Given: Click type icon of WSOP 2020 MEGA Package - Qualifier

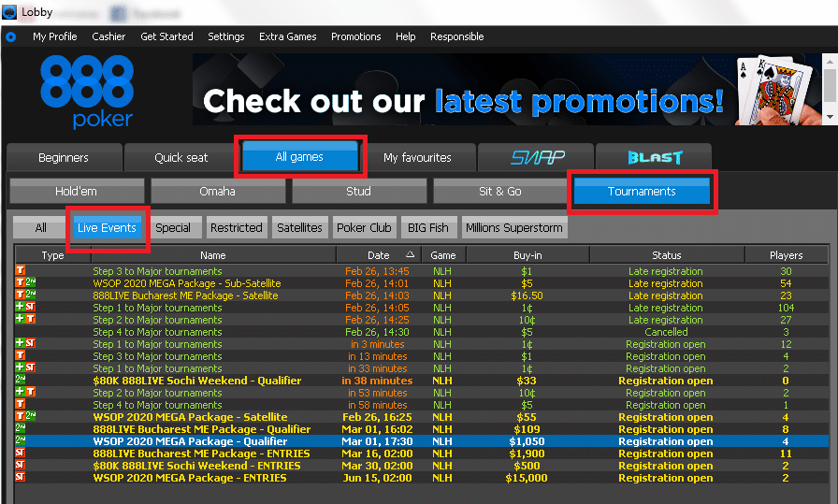Looking at the screenshot, I should pos(21,440).
